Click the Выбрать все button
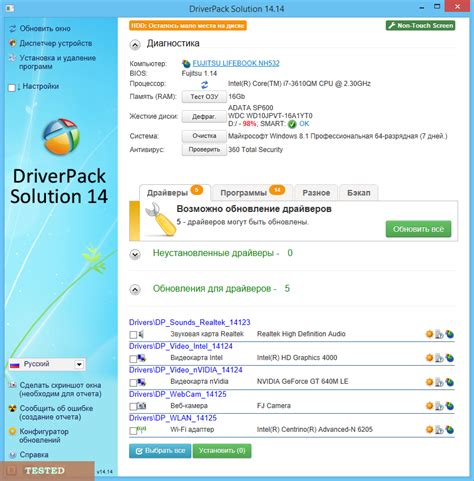474x481 pixels. 160,451
